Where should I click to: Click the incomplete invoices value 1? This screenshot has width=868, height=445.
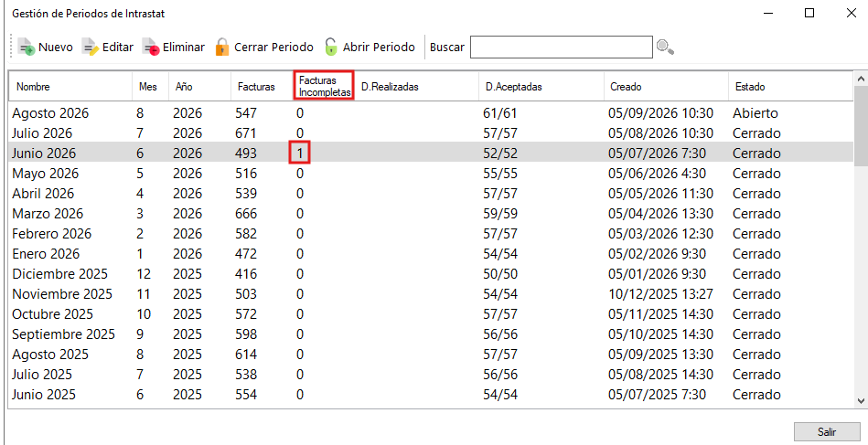[x=299, y=154]
